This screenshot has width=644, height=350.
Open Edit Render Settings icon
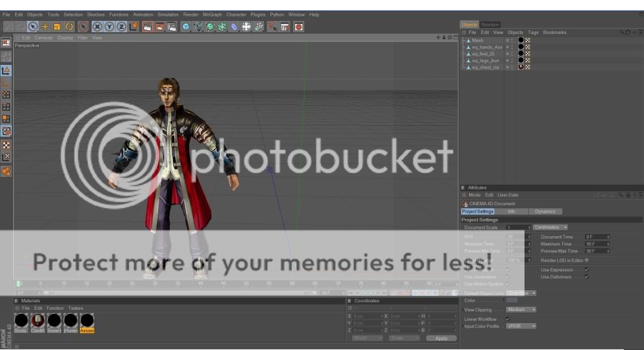click(x=172, y=26)
